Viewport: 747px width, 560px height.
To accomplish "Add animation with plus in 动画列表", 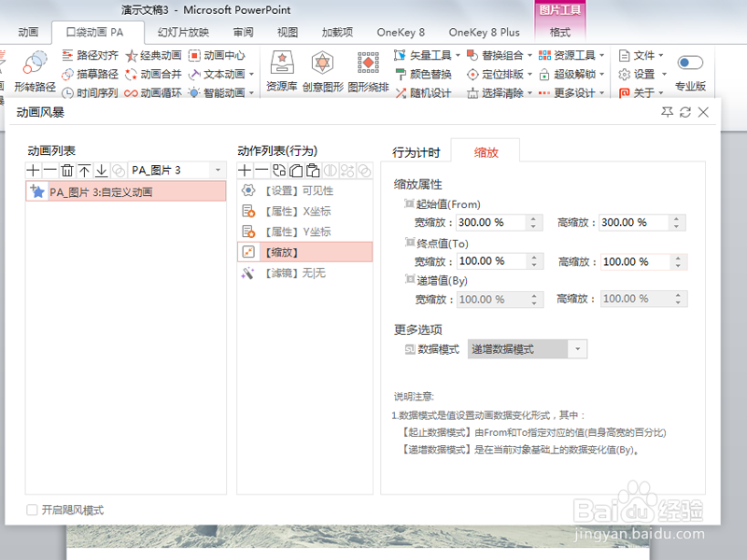I will click(x=33, y=170).
